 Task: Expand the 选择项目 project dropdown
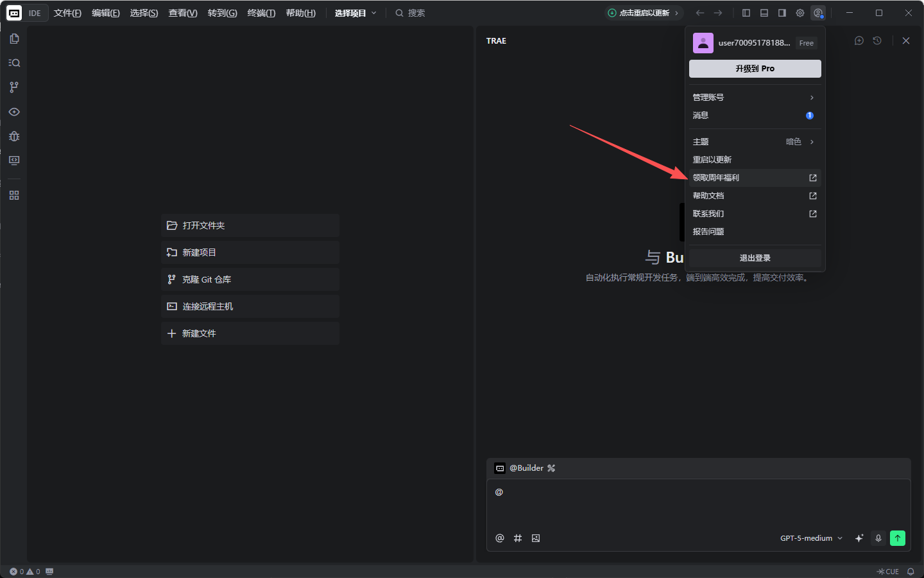355,13
